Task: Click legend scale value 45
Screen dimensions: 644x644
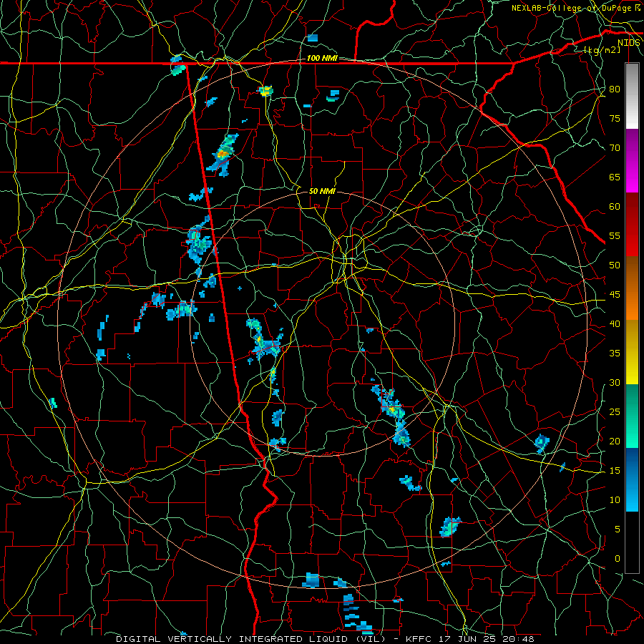Action: (615, 295)
